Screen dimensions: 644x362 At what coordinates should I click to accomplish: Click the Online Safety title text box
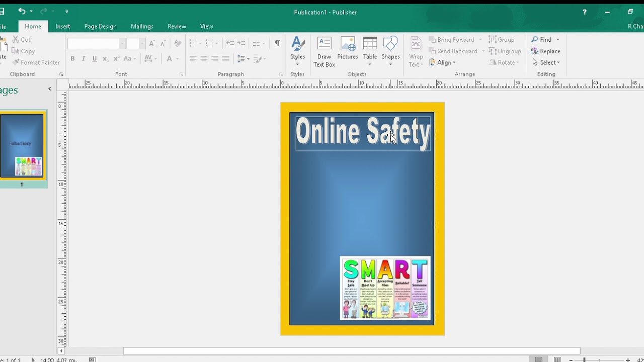coord(363,133)
